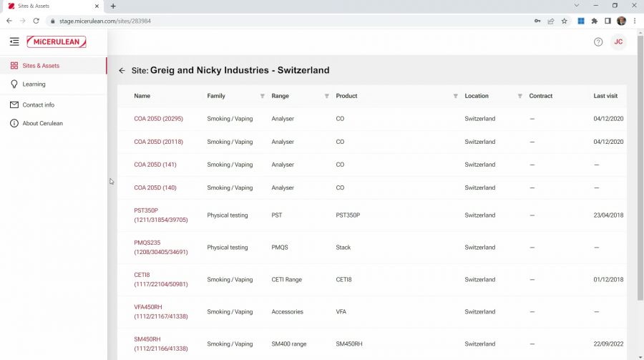Open asset COA 205D (20118)
The image size is (644, 360).
click(x=159, y=142)
